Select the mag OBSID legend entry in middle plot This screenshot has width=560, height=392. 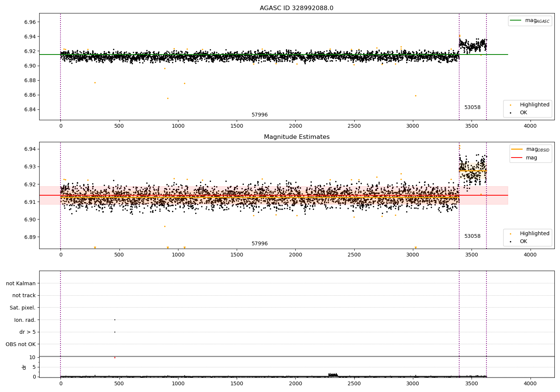pyautogui.click(x=531, y=149)
